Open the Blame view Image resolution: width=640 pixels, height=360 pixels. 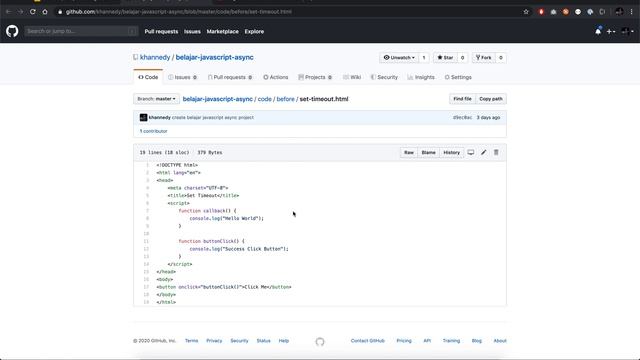point(428,152)
